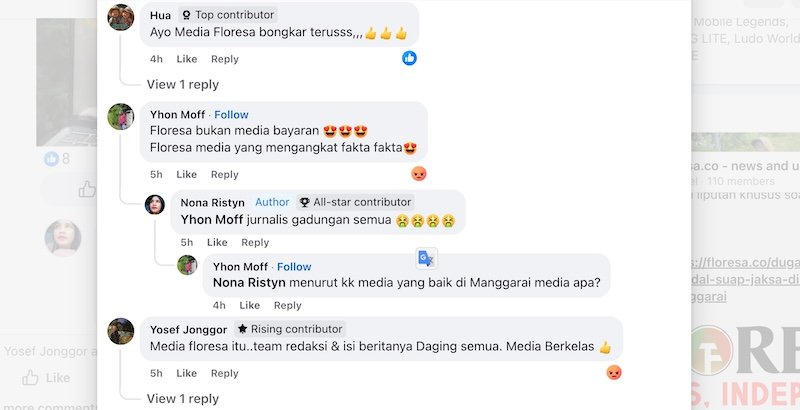Click Yhon Moff's top comment avatar
800x410 pixels.
121,116
